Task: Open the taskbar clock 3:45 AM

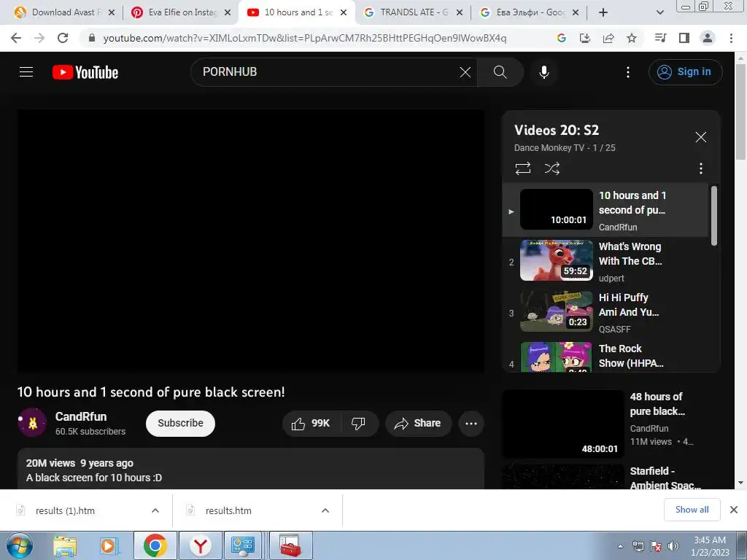Action: click(710, 546)
